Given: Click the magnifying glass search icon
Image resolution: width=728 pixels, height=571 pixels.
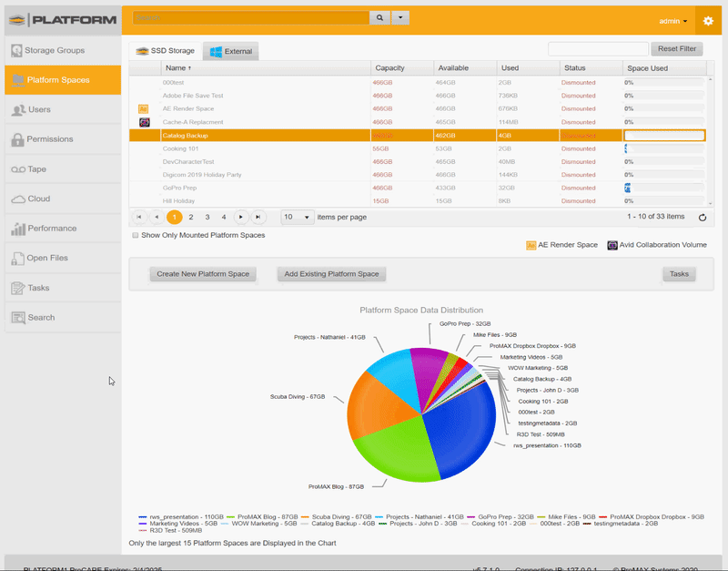Looking at the screenshot, I should click(379, 16).
